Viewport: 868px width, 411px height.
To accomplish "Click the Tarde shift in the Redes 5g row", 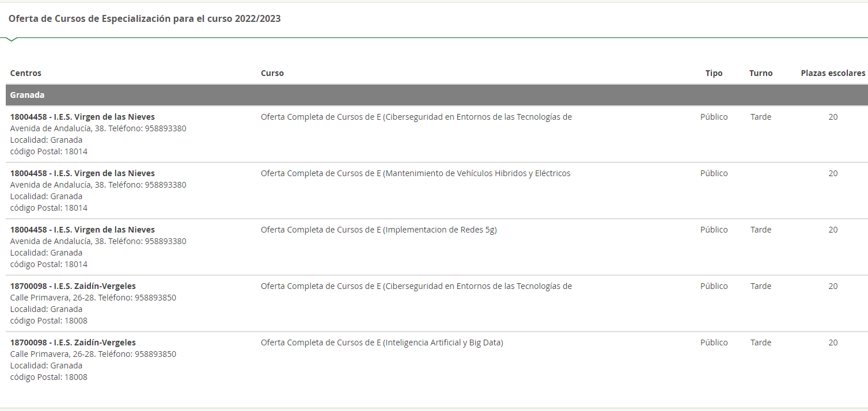I will 760,230.
